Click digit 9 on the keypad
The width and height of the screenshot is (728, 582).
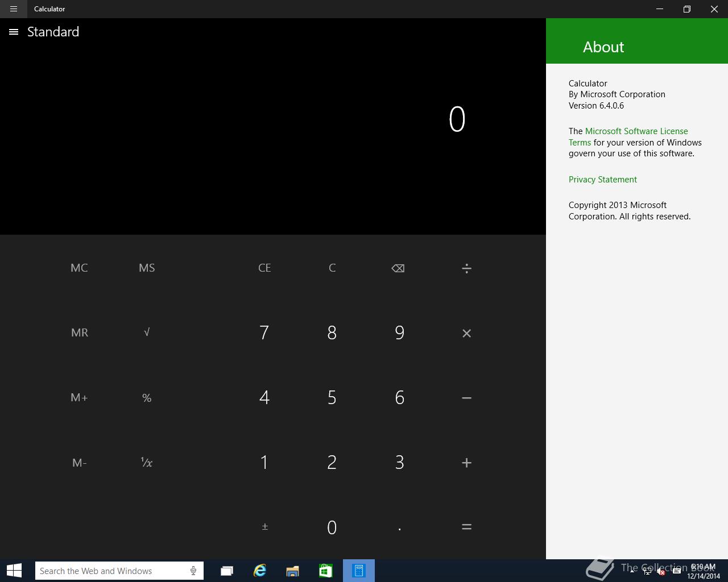[399, 332]
